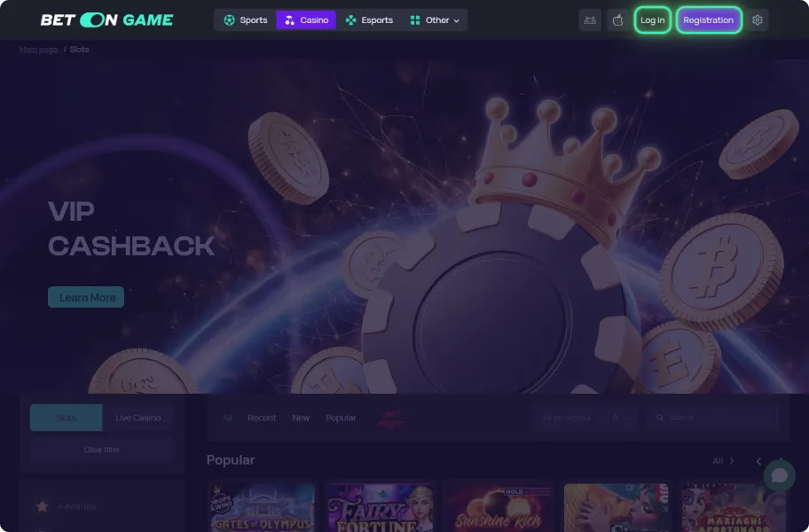Image resolution: width=809 pixels, height=532 pixels.
Task: Open the Android app download icon
Action: 590,20
